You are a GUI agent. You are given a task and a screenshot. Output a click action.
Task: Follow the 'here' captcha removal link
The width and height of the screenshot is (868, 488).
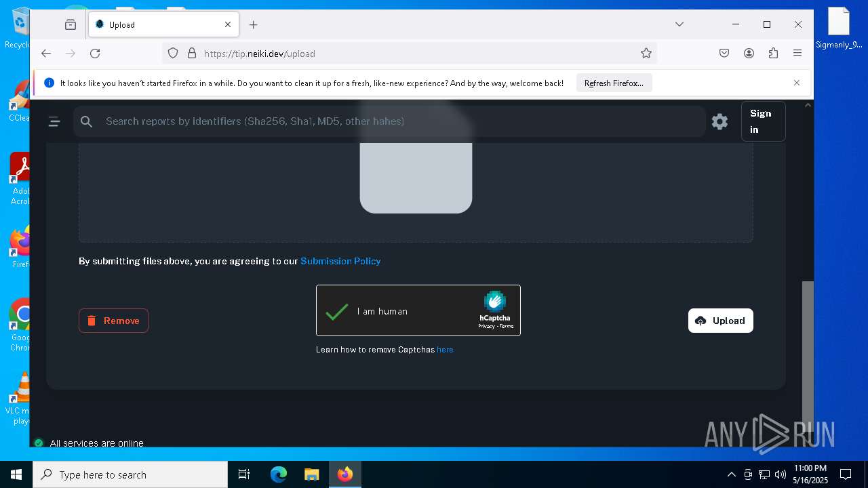coord(445,350)
